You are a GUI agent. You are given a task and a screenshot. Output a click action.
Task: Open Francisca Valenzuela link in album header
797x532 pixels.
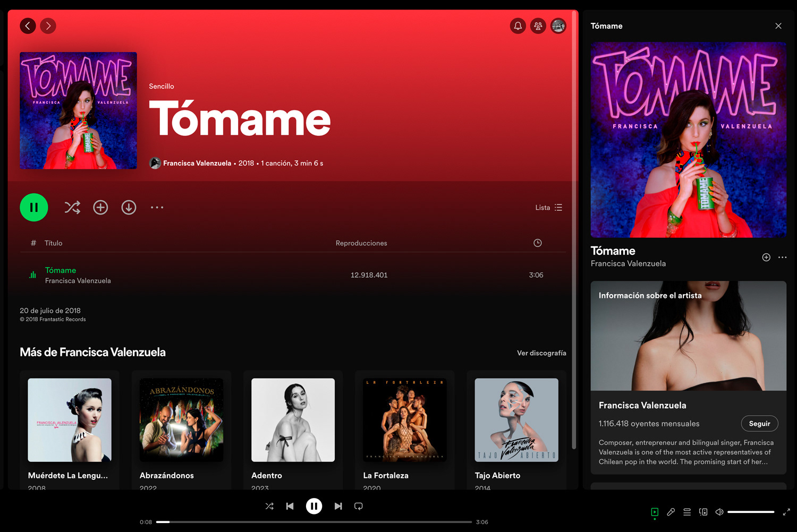click(x=197, y=163)
